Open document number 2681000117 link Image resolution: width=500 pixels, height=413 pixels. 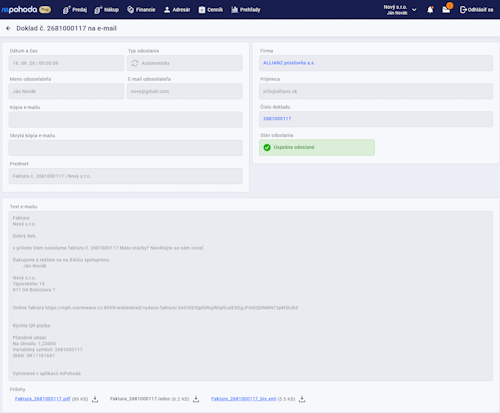pos(277,119)
